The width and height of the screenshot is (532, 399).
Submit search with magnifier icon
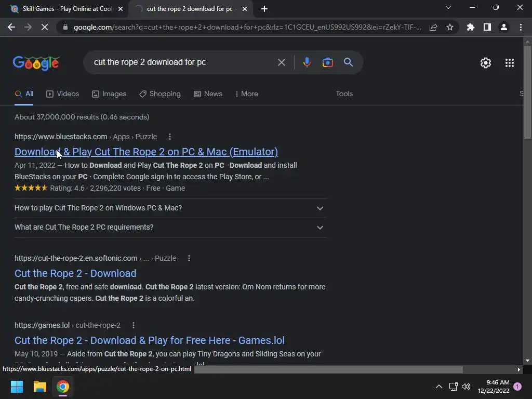coord(348,62)
